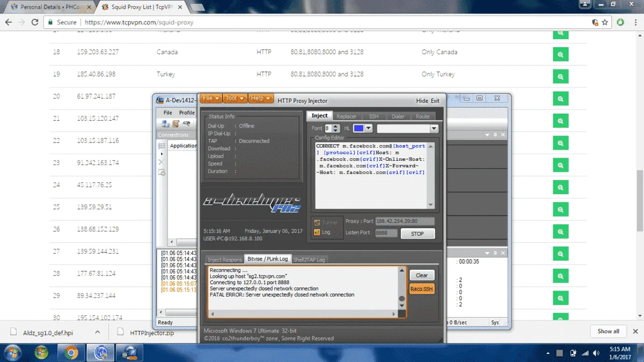Click the green lookup icon in row 25

[x=560, y=210]
